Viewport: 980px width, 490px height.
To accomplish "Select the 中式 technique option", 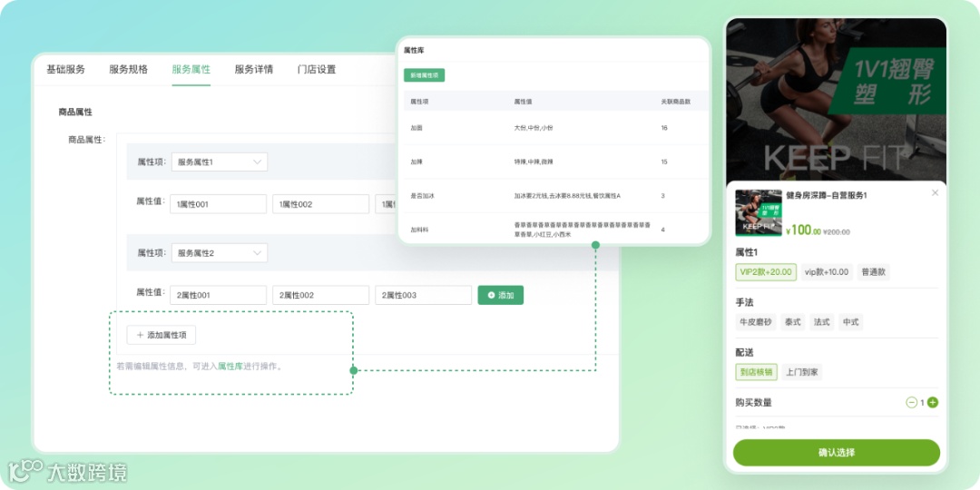I will (x=850, y=322).
